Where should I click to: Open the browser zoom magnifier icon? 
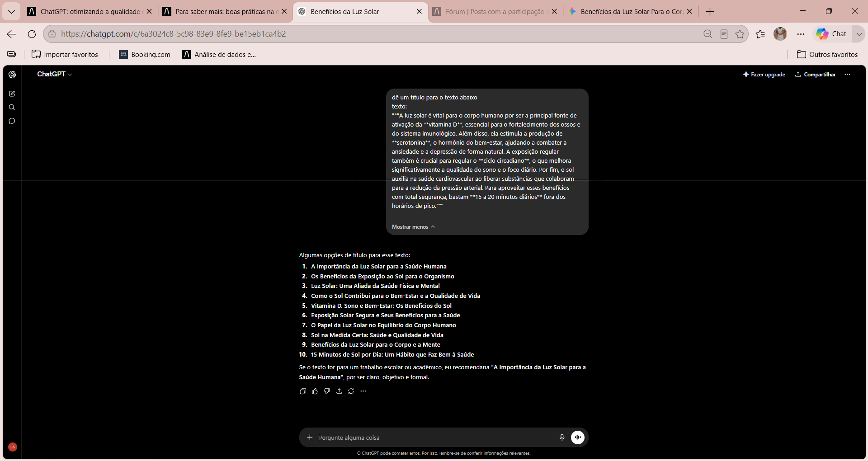click(708, 34)
